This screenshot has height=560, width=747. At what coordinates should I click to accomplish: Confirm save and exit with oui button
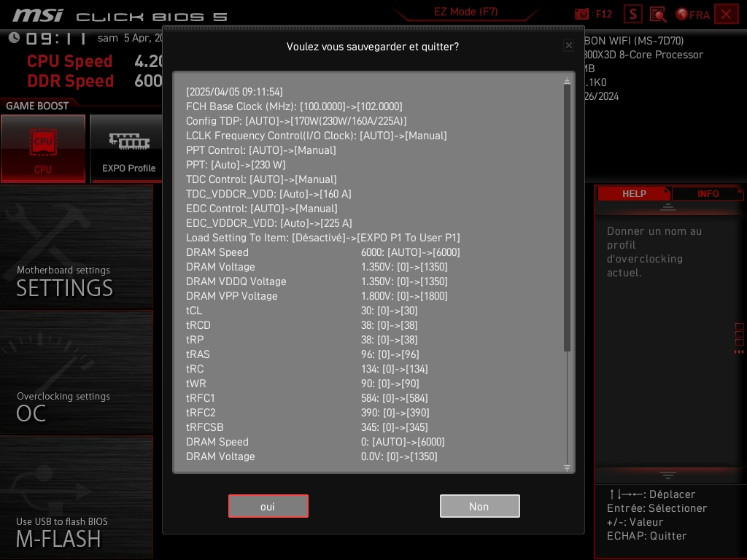(268, 506)
